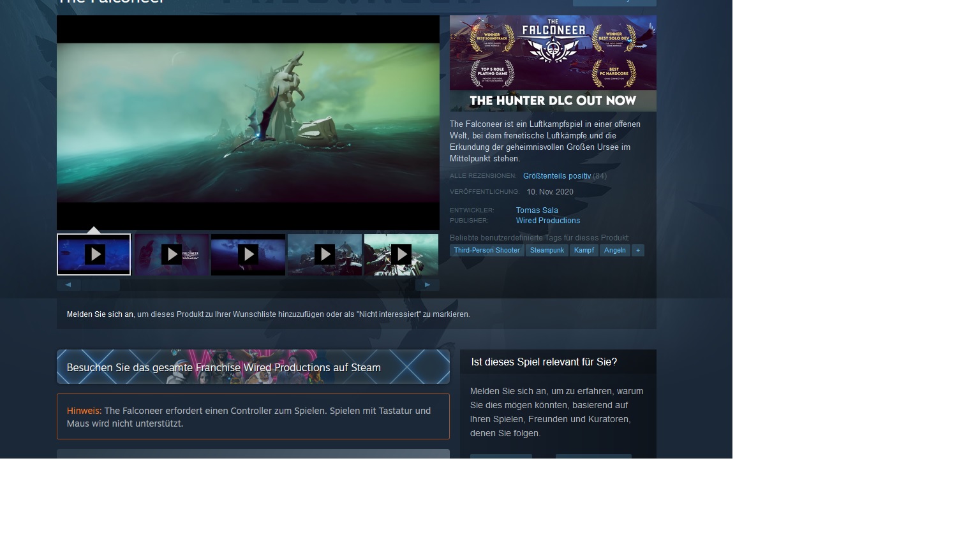Image resolution: width=980 pixels, height=551 pixels.
Task: Expand more tags with plus button
Action: [x=637, y=251]
